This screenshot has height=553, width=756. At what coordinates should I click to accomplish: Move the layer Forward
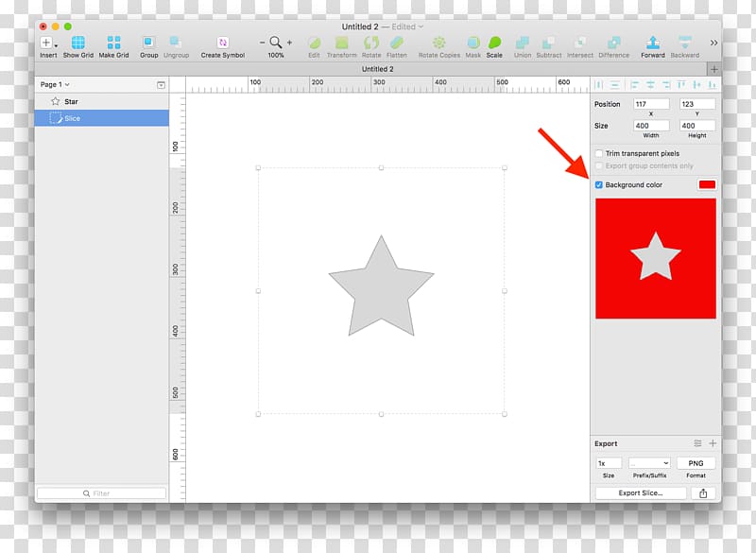653,43
